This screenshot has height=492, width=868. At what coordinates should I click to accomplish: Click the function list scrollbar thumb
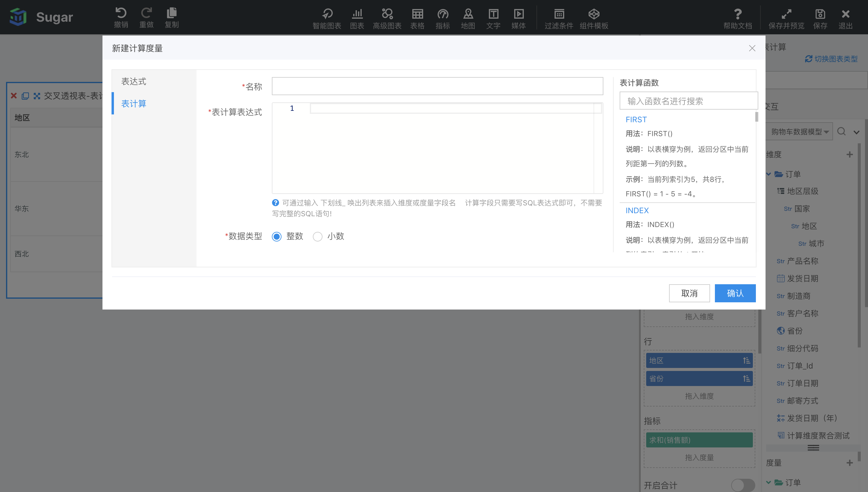click(x=756, y=117)
